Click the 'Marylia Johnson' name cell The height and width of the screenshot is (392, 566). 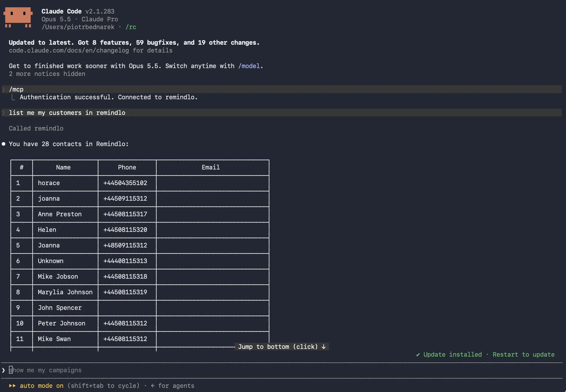pyautogui.click(x=65, y=292)
